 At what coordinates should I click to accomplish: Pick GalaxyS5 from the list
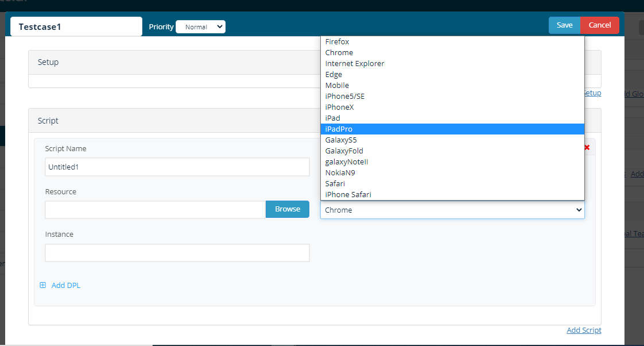pyautogui.click(x=452, y=140)
